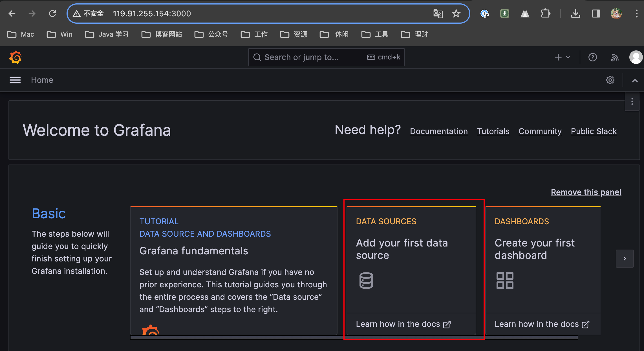Click the browser forward arrow
This screenshot has height=351, width=644.
point(32,14)
